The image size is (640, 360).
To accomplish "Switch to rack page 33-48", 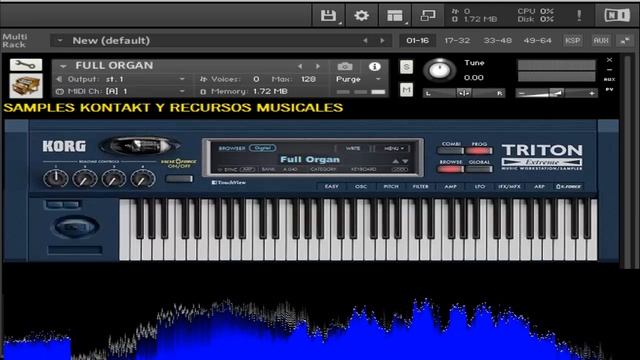I will point(497,40).
